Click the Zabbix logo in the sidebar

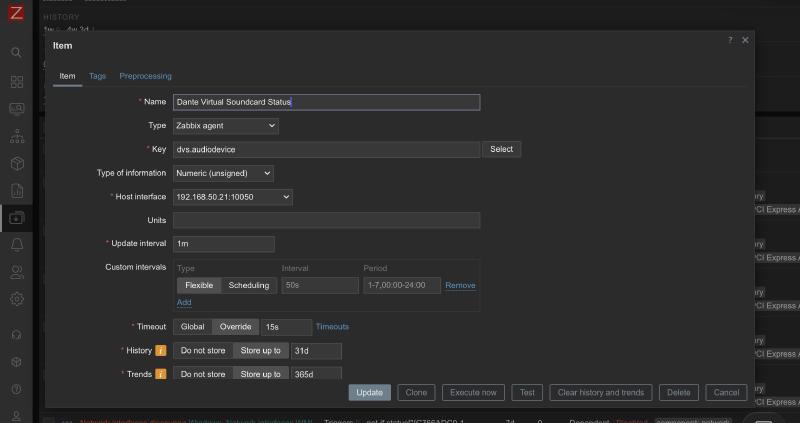(16, 12)
